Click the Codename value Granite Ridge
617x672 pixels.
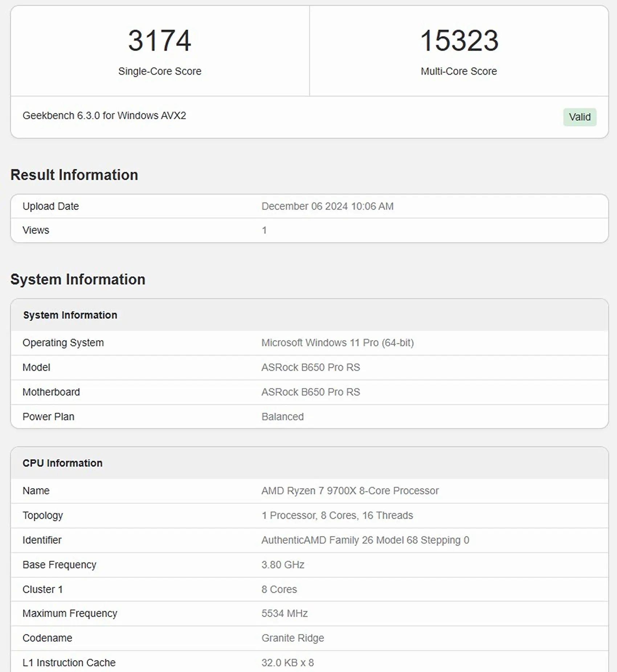pos(293,638)
